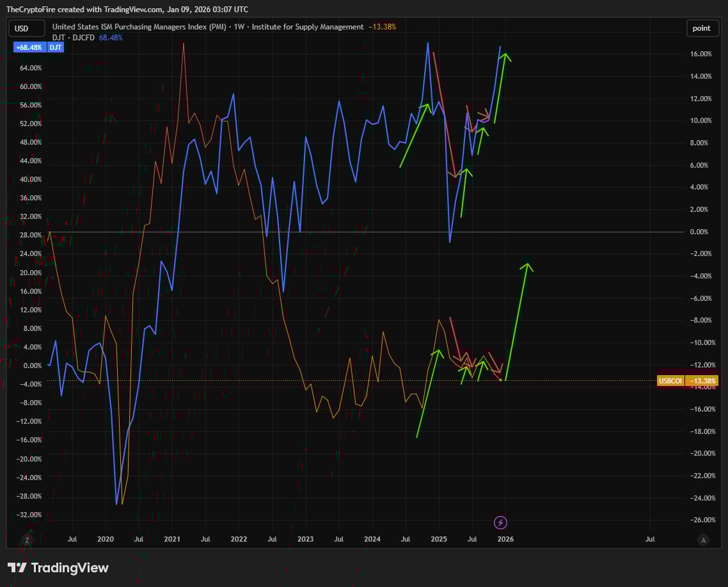
Task: Click the +68.48% DJT percentage badge
Action: [29, 47]
